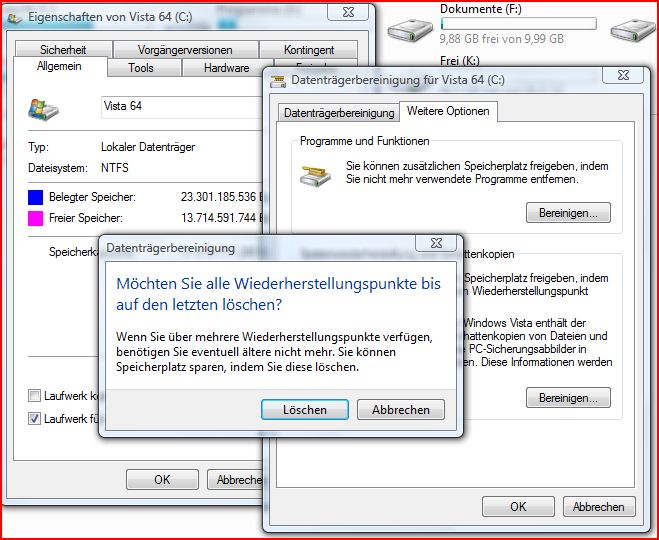Click the Dokumente (F:) capacity bar
Screen dimensions: 659x540
pos(519,24)
